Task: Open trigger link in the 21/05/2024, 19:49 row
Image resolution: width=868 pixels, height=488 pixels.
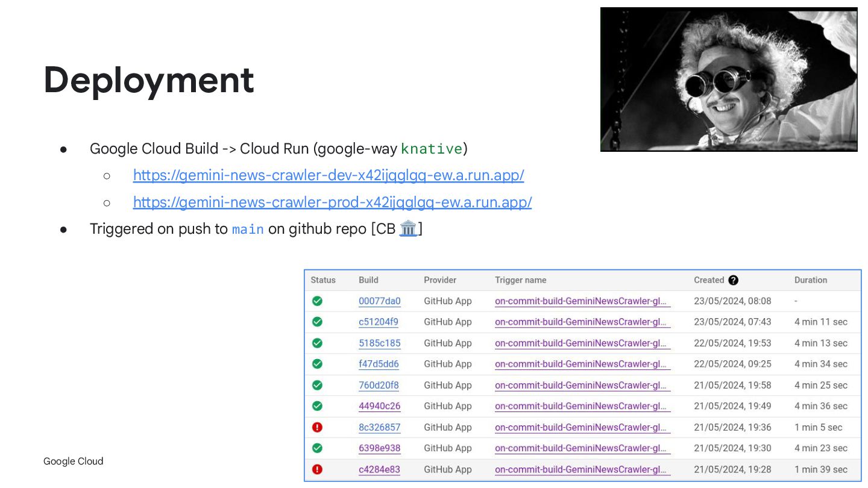Action: (583, 406)
